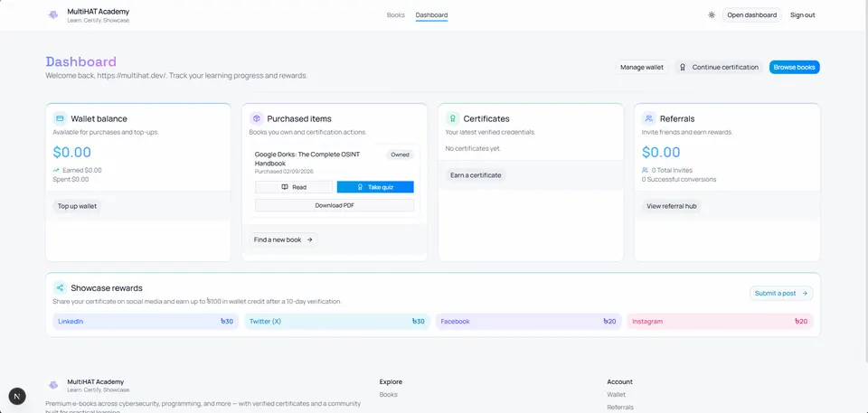Click the Continue certification button

719,67
